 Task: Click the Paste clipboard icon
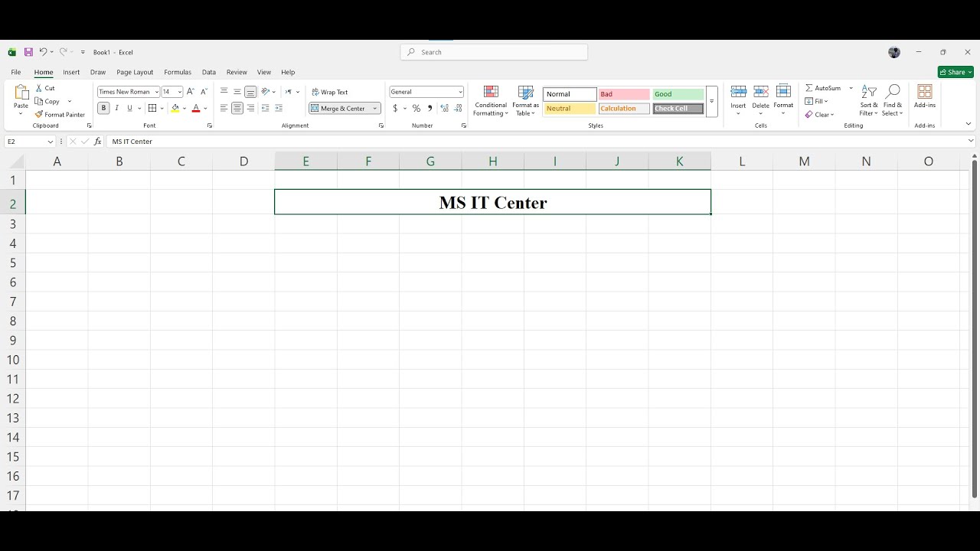21,93
